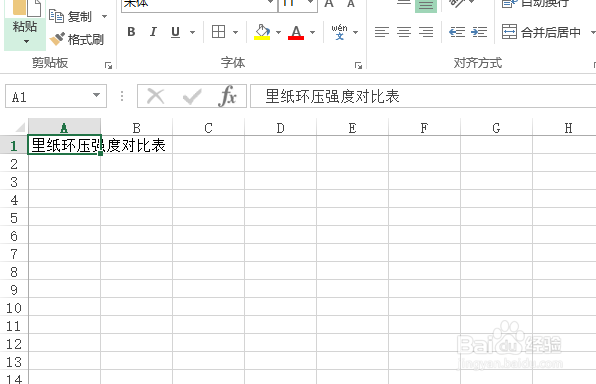Expand the phonetic guide dropdown arrow
The width and height of the screenshot is (596, 384).
(x=356, y=33)
